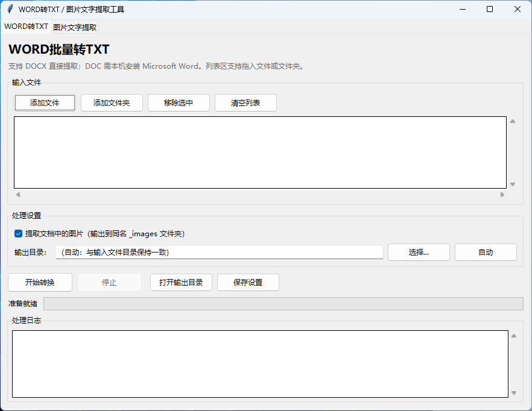532x411 pixels.
Task: Click the conversion progress bar
Action: click(x=283, y=304)
